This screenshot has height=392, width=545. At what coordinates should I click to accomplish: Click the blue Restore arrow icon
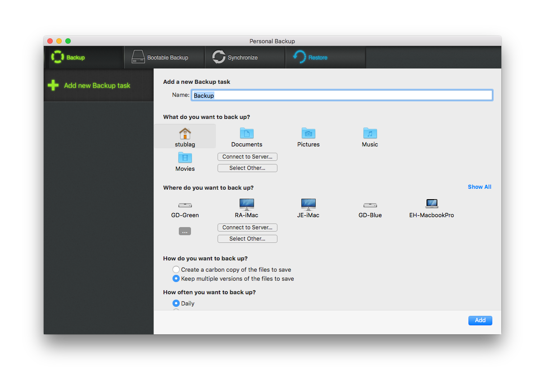pos(299,57)
